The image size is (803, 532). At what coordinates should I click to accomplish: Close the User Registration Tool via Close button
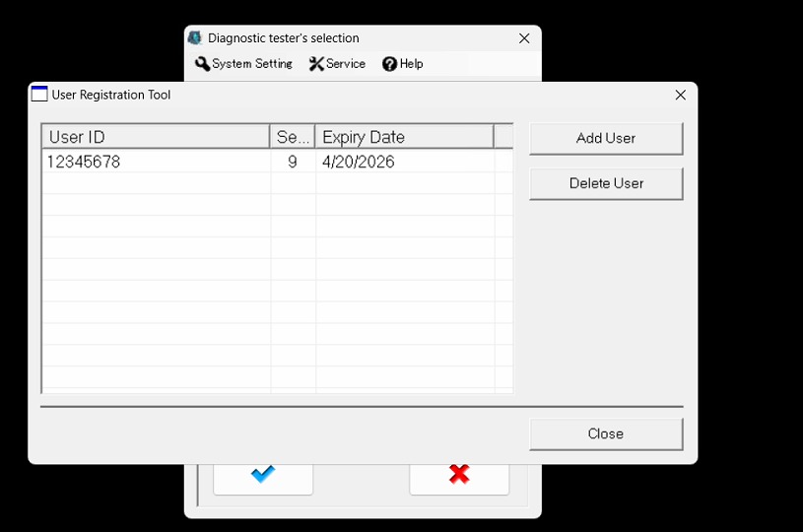click(606, 433)
